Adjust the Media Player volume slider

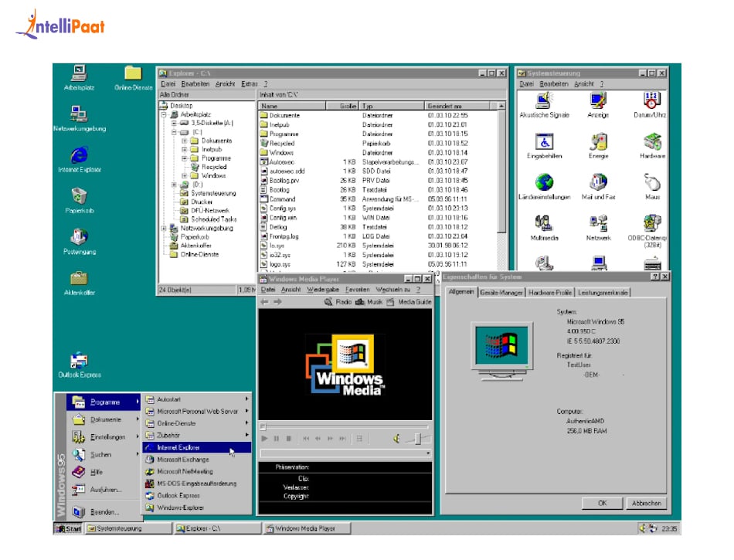417,439
